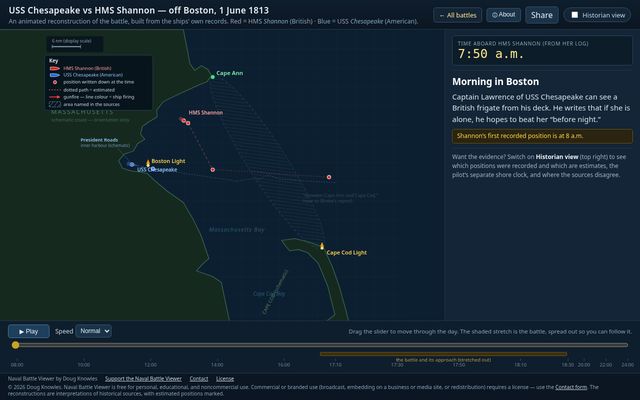Click the recorded-position circle icon in Key
640x400 pixels.
tap(55, 82)
